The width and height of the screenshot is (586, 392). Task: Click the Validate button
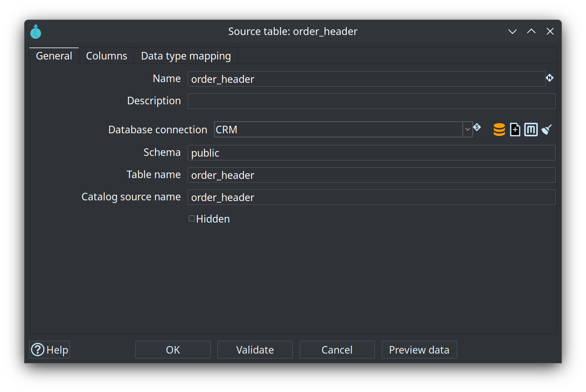255,350
